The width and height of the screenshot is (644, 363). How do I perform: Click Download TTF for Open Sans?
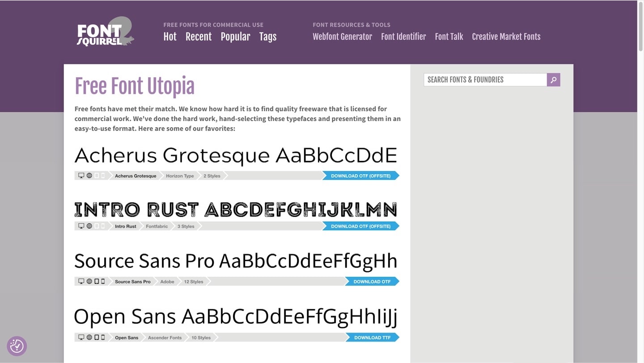coord(373,338)
